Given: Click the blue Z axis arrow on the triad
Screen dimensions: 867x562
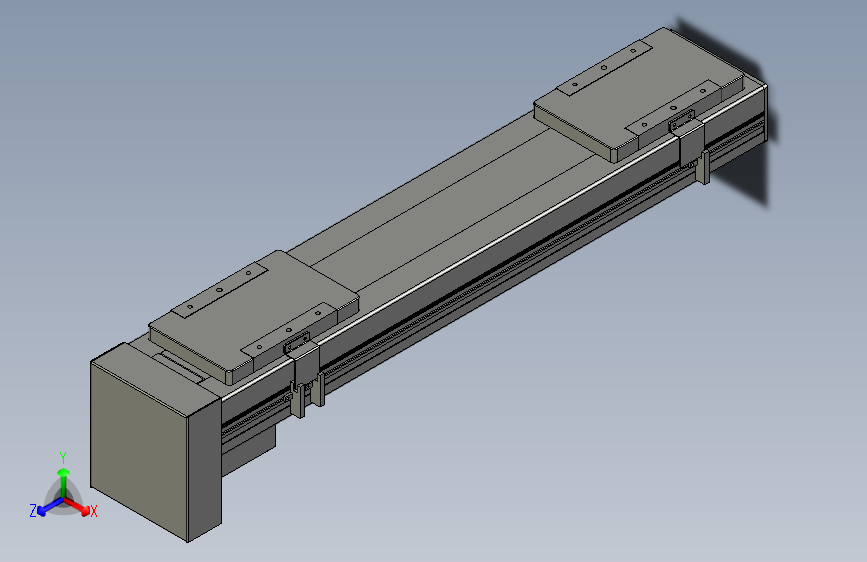Looking at the screenshot, I should (x=50, y=507).
